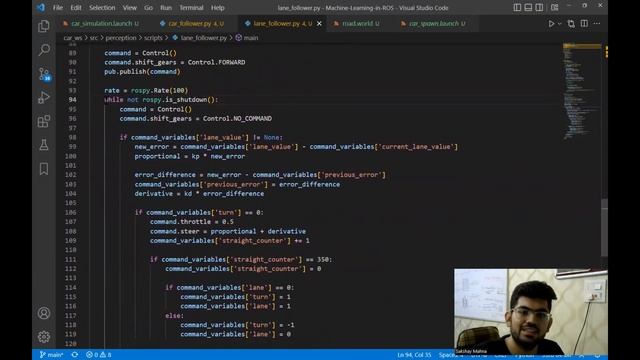Click the main* git branch status item
The height and width of the screenshot is (360, 640).
click(x=51, y=355)
